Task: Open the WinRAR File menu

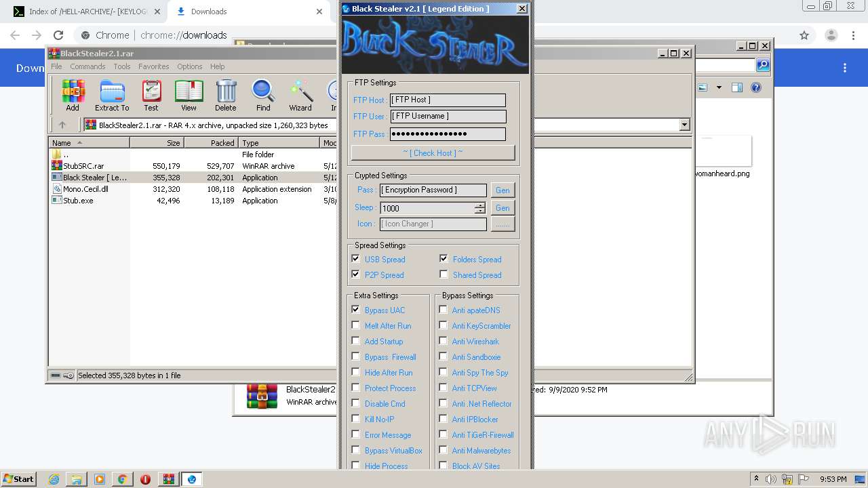Action: (x=56, y=66)
